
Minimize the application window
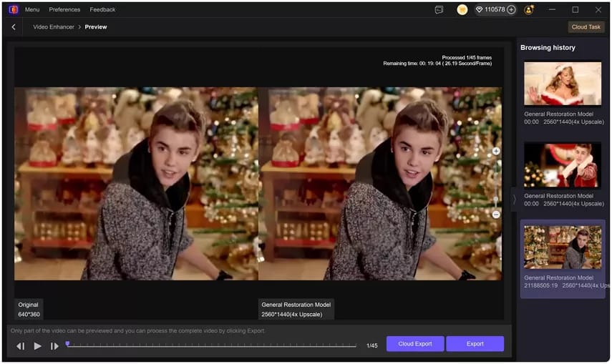(552, 10)
